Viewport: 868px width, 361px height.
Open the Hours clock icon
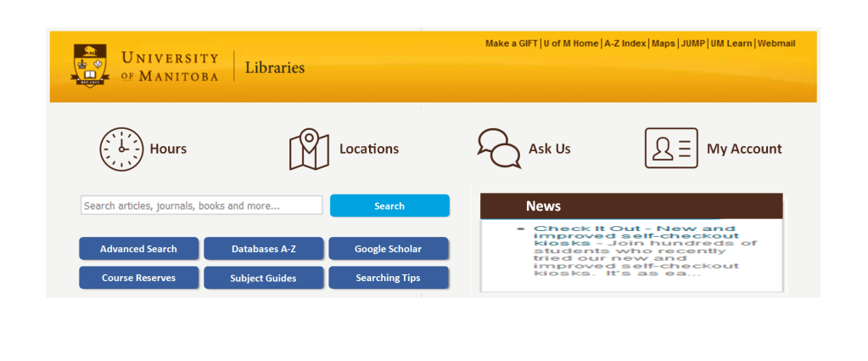click(x=121, y=149)
